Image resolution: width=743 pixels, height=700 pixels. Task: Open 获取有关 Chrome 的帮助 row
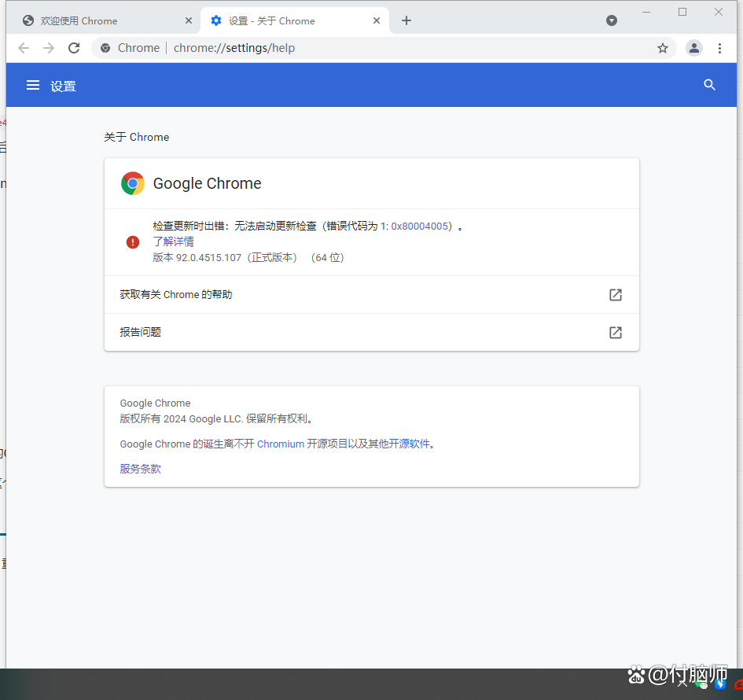[371, 294]
